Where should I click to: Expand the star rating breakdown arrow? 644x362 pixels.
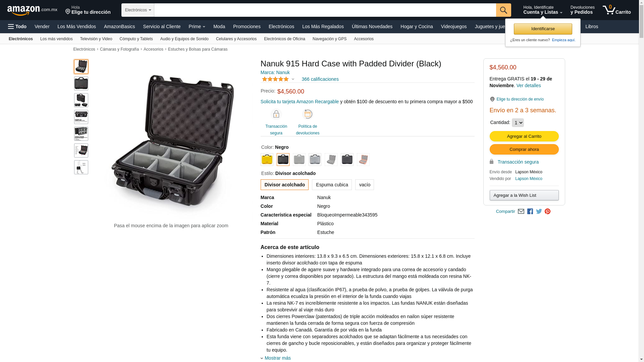(x=293, y=79)
